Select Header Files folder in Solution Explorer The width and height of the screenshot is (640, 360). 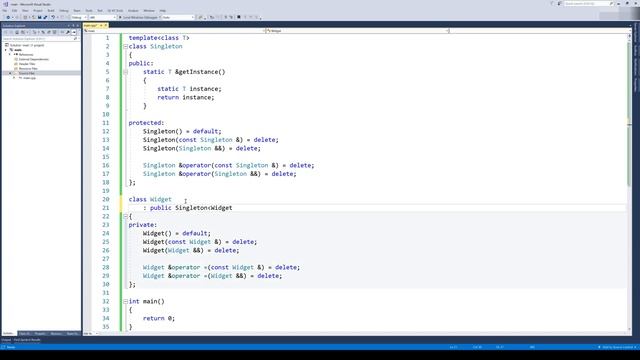pos(27,64)
